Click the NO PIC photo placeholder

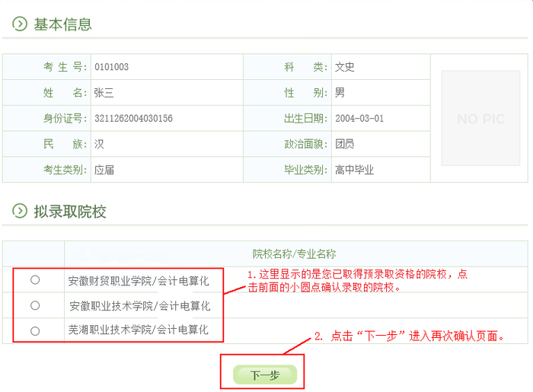pyautogui.click(x=480, y=118)
